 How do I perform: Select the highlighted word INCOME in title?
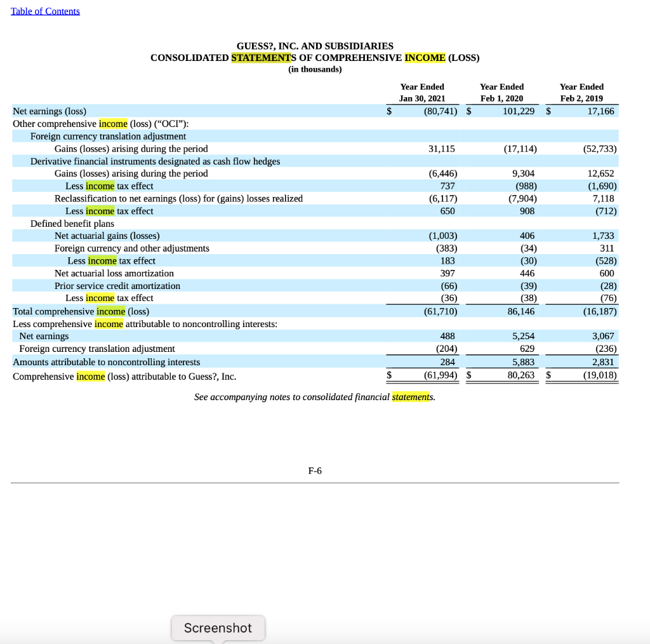pyautogui.click(x=426, y=58)
